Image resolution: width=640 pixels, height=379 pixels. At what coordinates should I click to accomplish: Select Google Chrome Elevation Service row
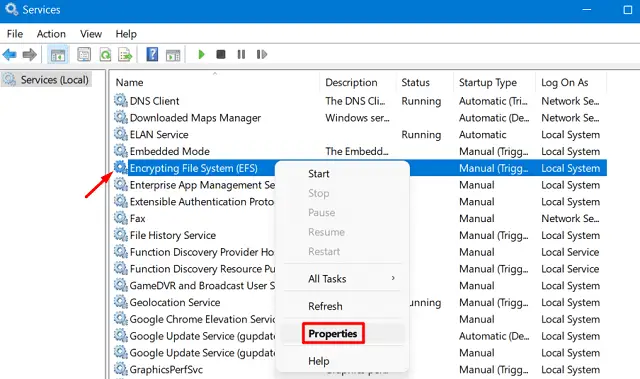pos(202,319)
